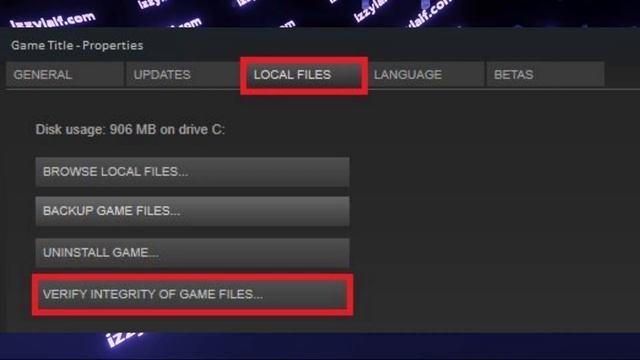Switch to the Updates tab
This screenshot has height=360, width=640.
pyautogui.click(x=184, y=74)
